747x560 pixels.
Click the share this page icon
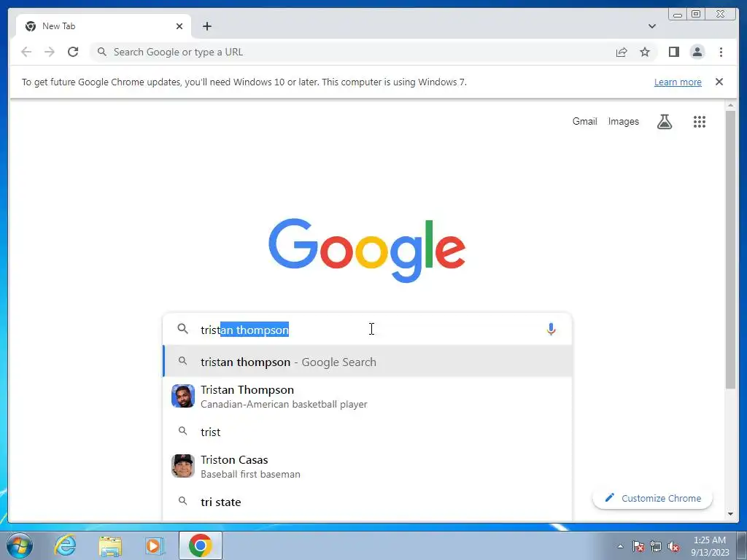pyautogui.click(x=622, y=52)
